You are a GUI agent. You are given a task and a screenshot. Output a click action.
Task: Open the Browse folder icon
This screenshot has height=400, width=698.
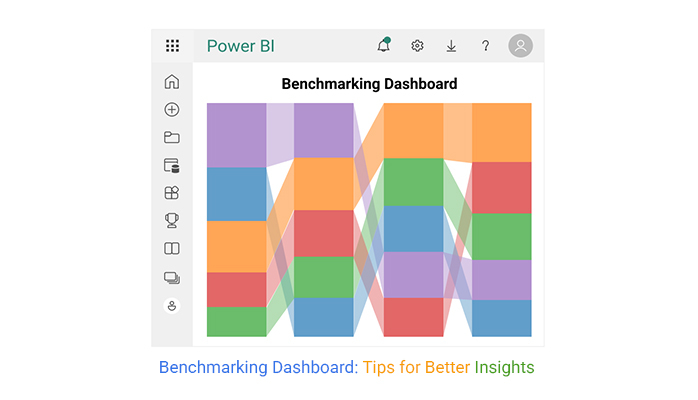(172, 137)
